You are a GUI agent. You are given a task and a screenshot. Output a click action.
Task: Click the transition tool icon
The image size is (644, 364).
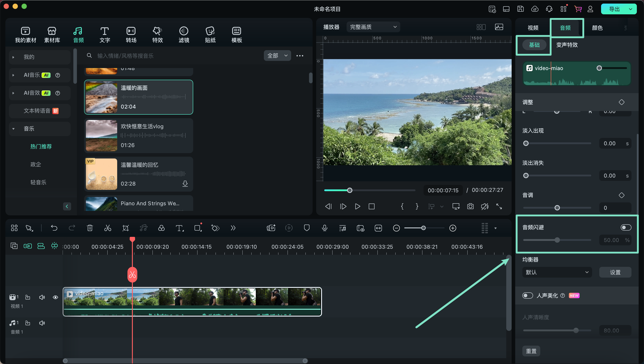point(131,34)
